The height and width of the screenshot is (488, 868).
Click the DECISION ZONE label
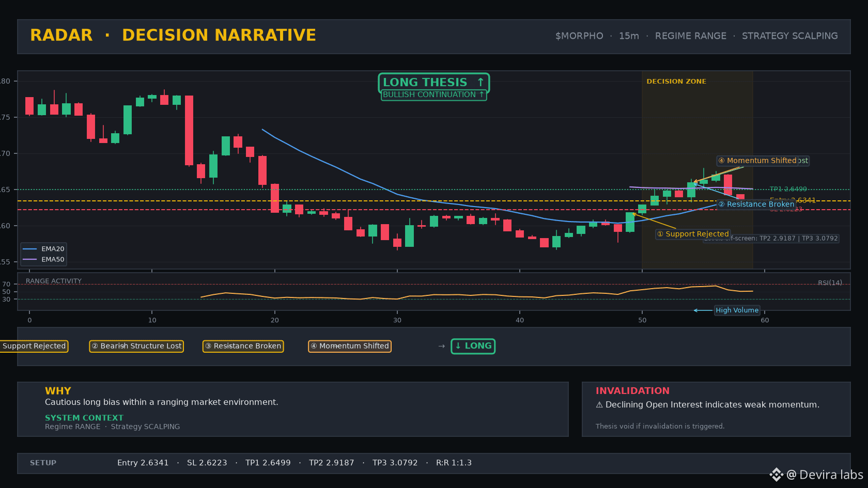pos(676,82)
